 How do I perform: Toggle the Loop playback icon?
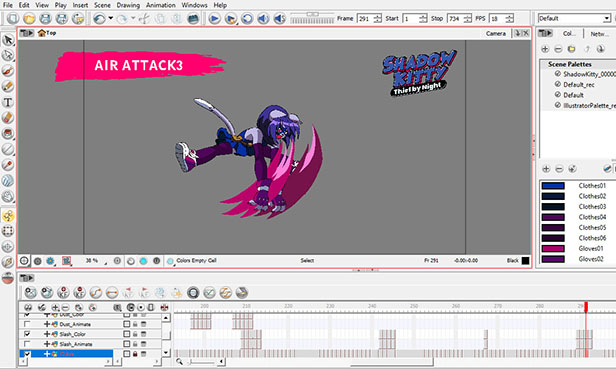[247, 18]
